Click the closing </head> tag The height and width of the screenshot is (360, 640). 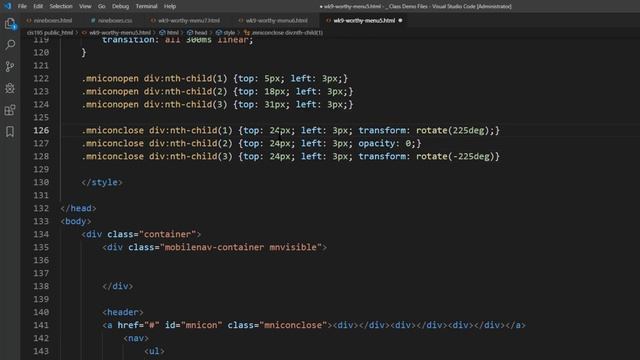[78, 209]
